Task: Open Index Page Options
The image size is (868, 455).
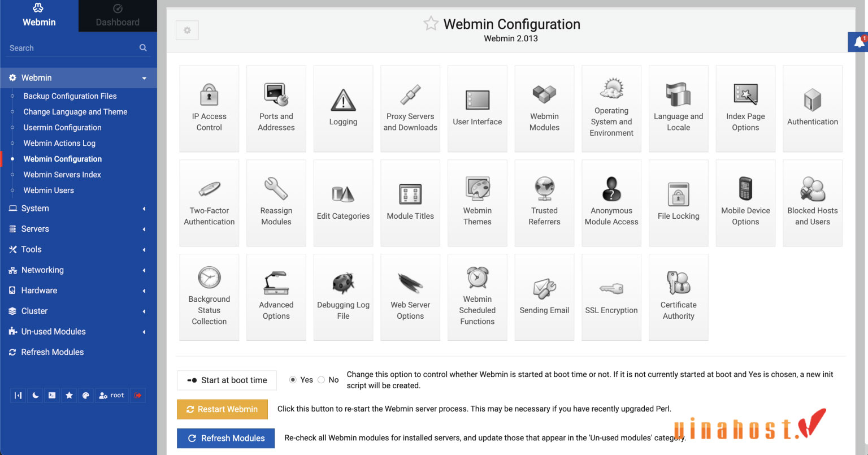Action: click(x=745, y=109)
